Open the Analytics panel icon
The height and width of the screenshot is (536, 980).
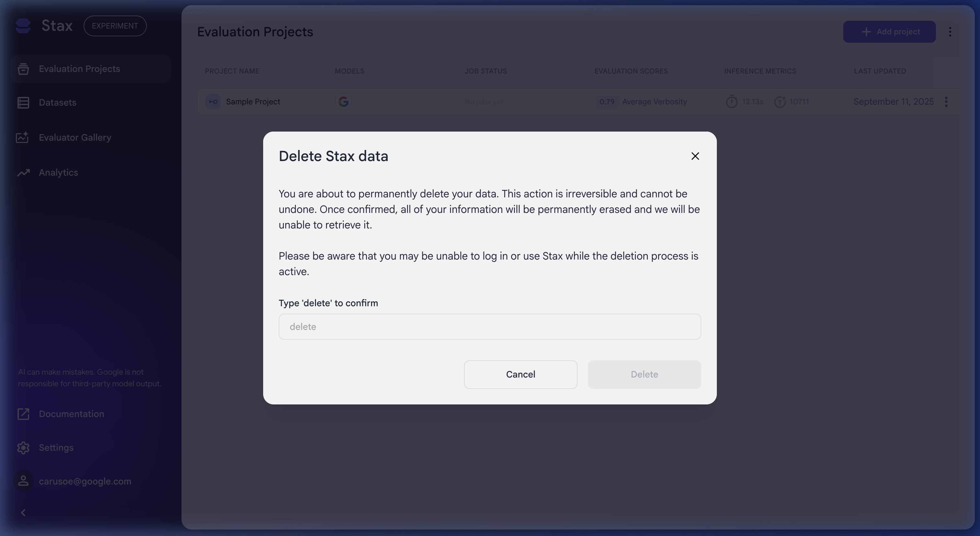pyautogui.click(x=23, y=172)
